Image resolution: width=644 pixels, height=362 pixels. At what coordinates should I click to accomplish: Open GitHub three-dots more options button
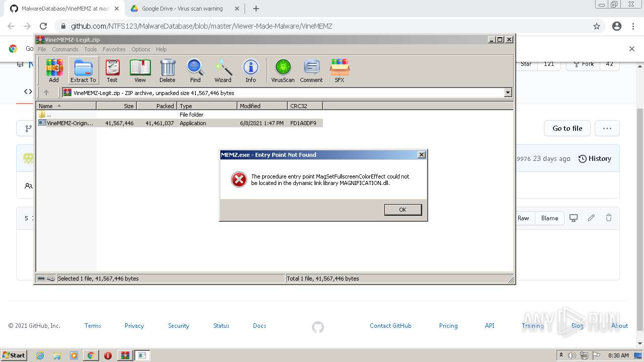(607, 128)
